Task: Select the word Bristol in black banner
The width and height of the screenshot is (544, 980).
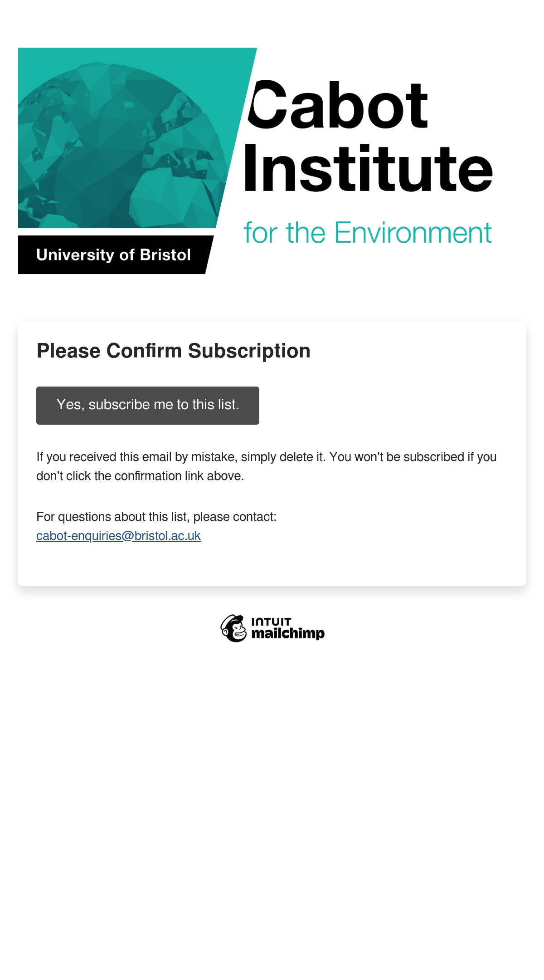Action: (x=165, y=255)
